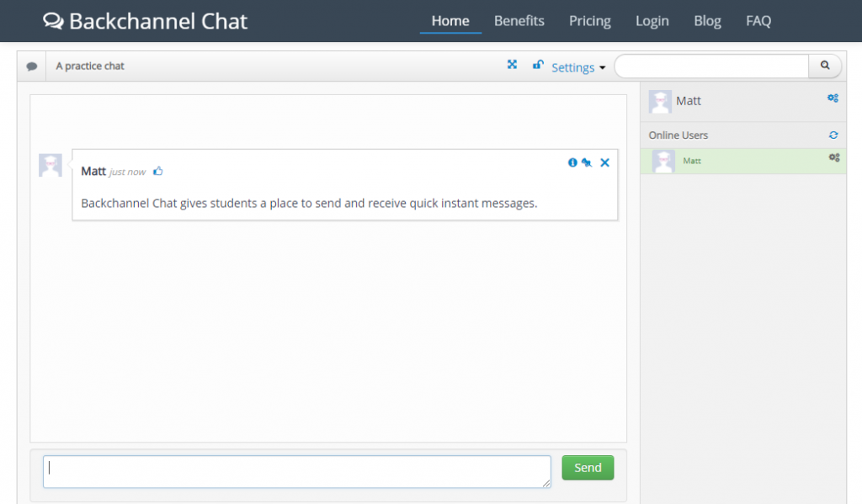
Task: Go to the Benefits page
Action: point(519,21)
